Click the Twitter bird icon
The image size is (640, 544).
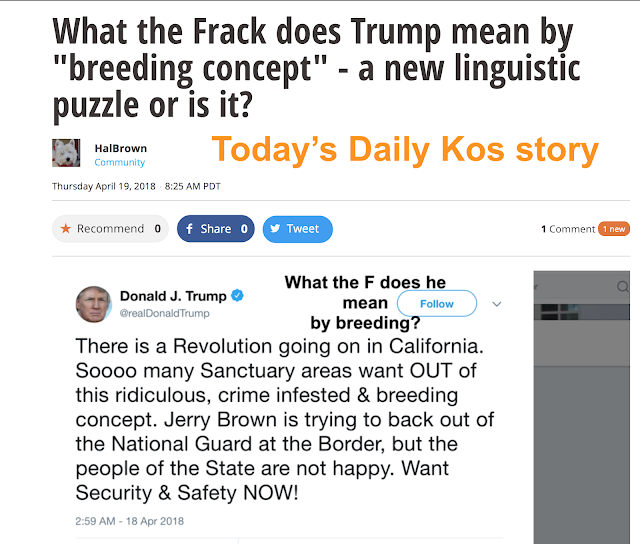tap(275, 229)
